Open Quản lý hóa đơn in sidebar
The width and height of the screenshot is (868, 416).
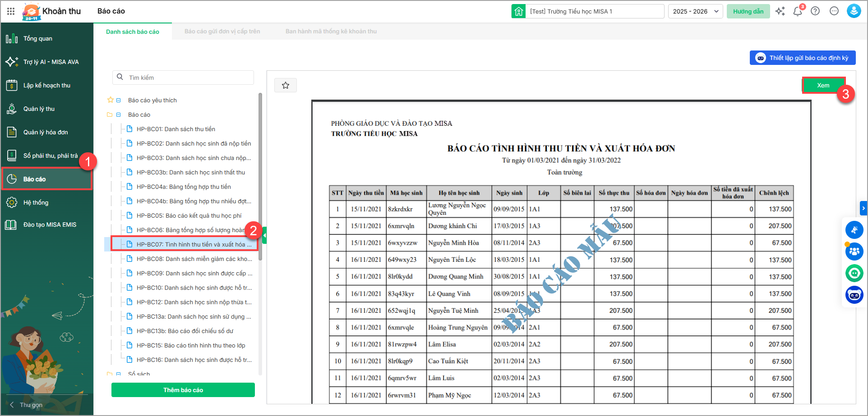point(45,132)
